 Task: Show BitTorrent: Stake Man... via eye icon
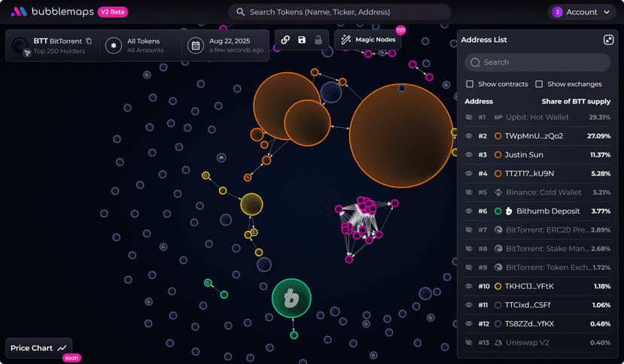coord(469,249)
